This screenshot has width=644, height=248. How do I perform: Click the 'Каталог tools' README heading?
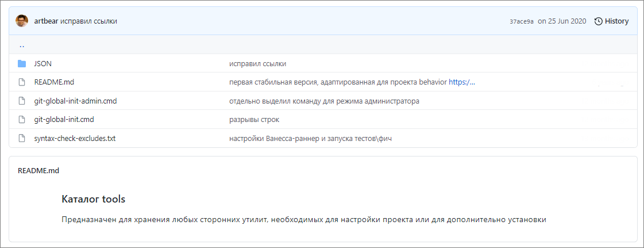pyautogui.click(x=93, y=199)
